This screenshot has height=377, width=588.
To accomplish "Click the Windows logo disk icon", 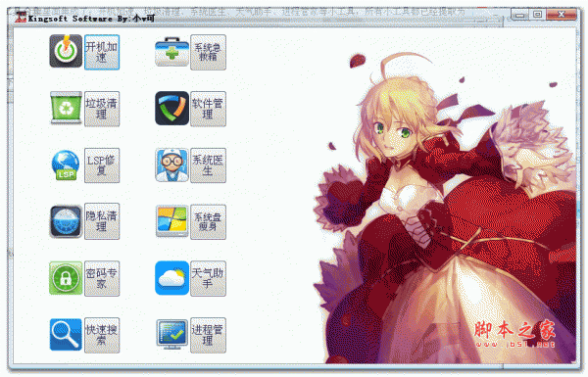I will point(171,221).
